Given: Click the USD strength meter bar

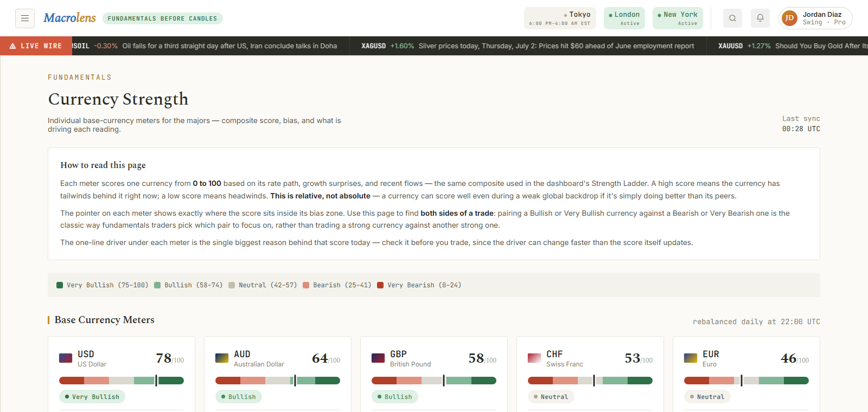Looking at the screenshot, I should tap(122, 381).
